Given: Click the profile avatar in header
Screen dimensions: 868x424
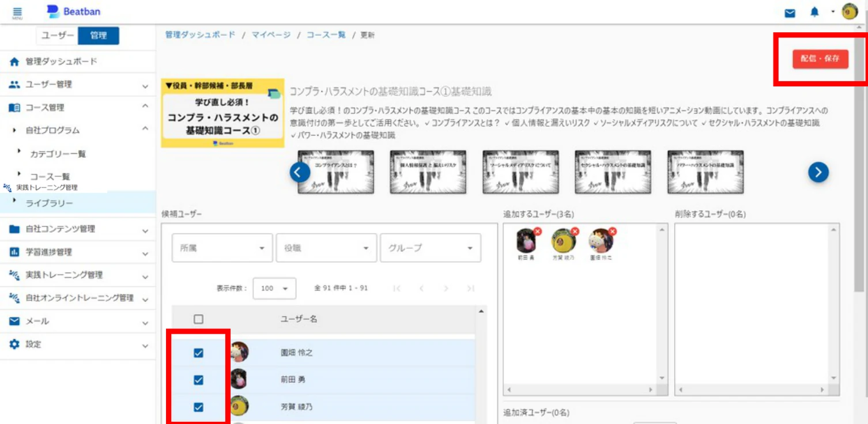Looking at the screenshot, I should pos(850,12).
